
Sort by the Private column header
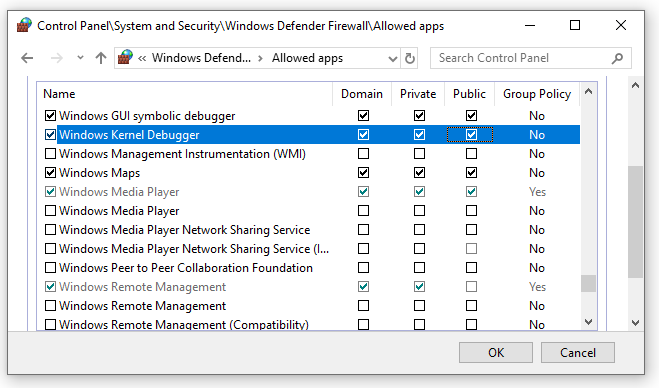coord(418,94)
